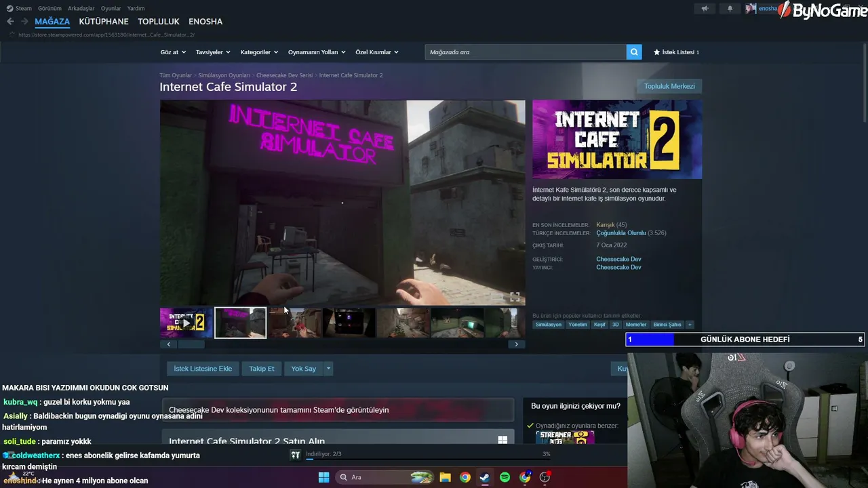Screen dimensions: 868x488
Task: Expand the Oynamanın Yolları dropdown
Action: tap(317, 52)
